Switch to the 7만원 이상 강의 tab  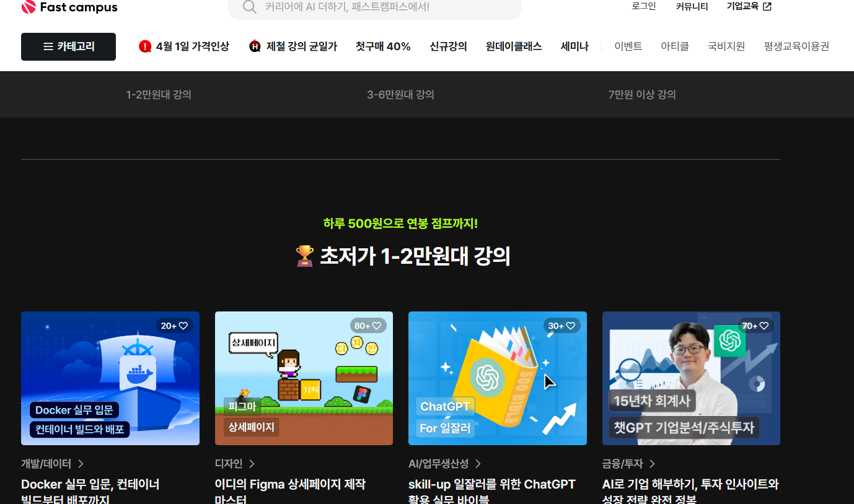(x=642, y=95)
